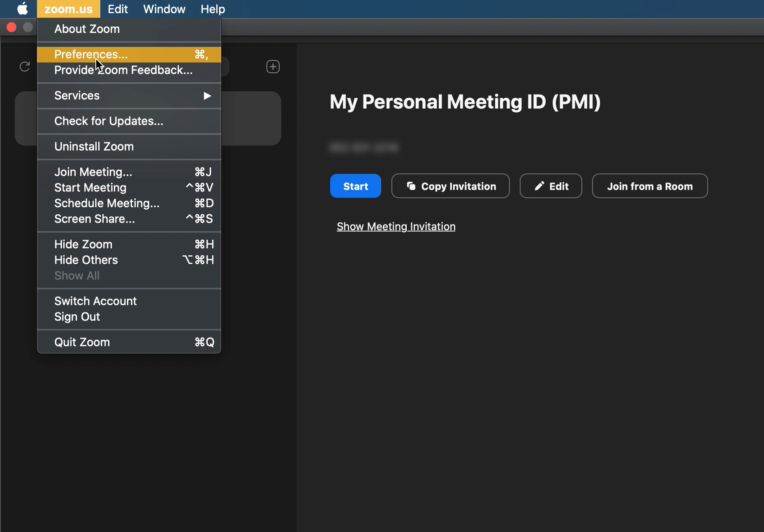The width and height of the screenshot is (764, 532).
Task: Choose Uninstall Zoom
Action: (x=129, y=146)
